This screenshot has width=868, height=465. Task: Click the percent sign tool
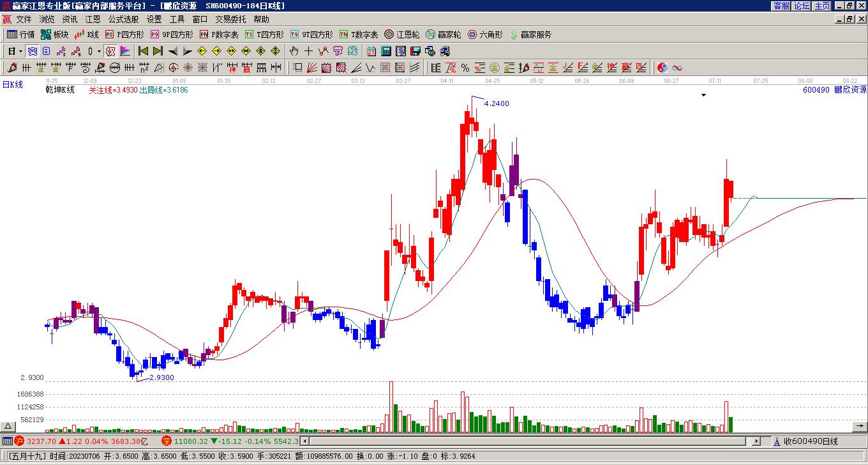coord(465,68)
